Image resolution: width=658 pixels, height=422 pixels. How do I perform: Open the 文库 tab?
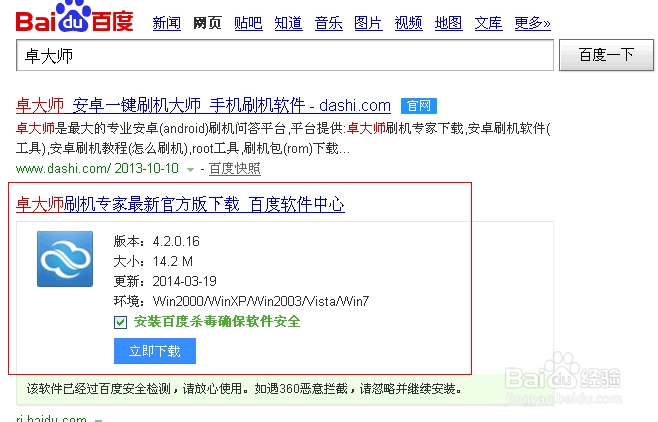coord(488,23)
